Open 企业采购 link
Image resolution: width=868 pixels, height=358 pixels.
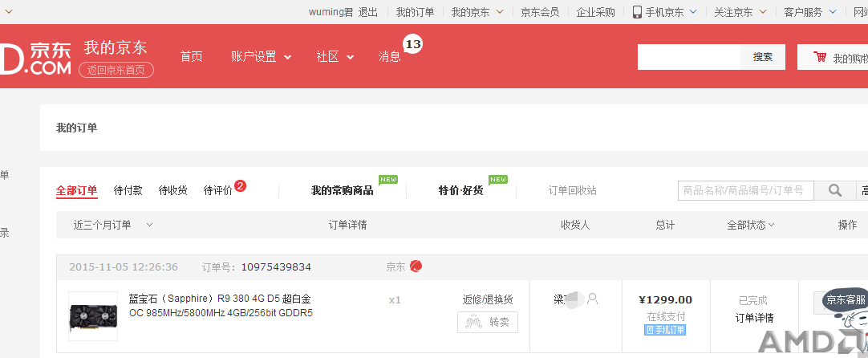[595, 12]
